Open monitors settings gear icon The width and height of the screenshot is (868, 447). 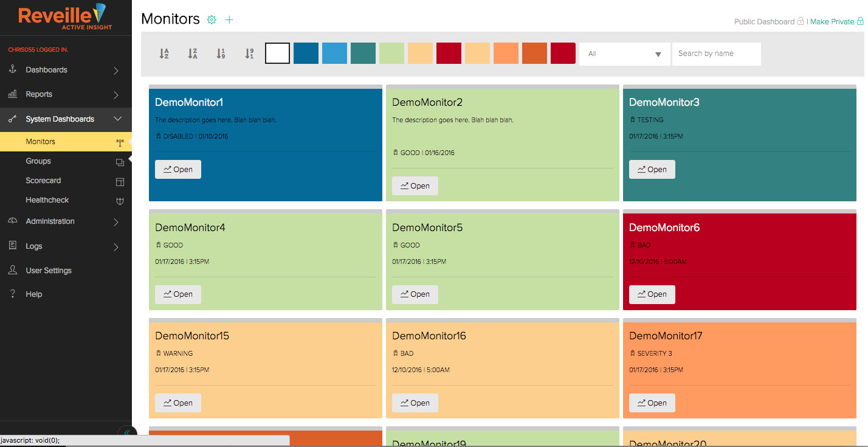pos(212,19)
